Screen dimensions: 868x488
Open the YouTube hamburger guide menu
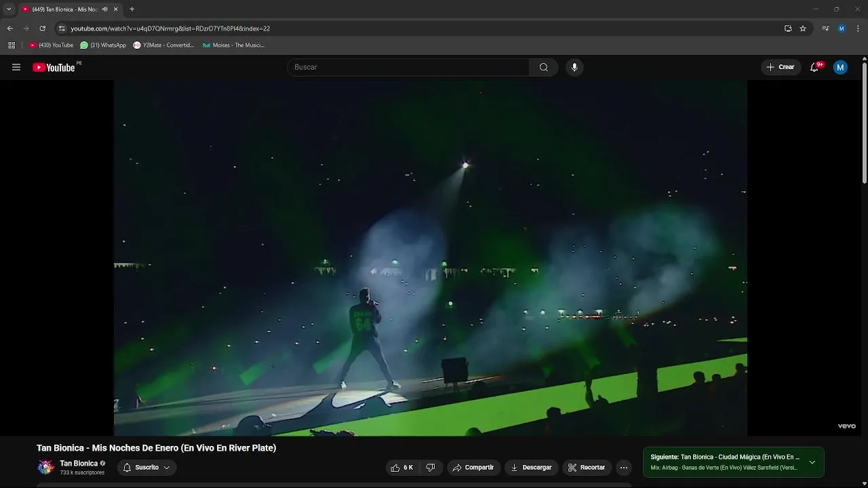(16, 67)
